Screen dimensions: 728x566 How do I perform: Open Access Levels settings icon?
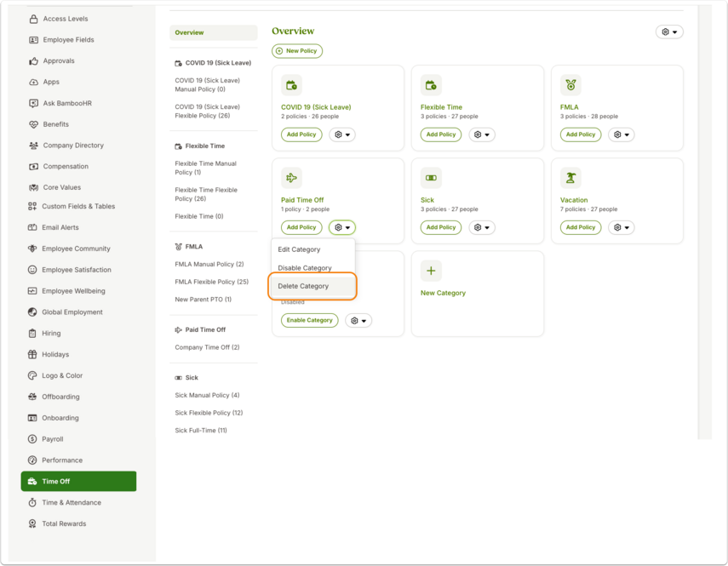(33, 19)
